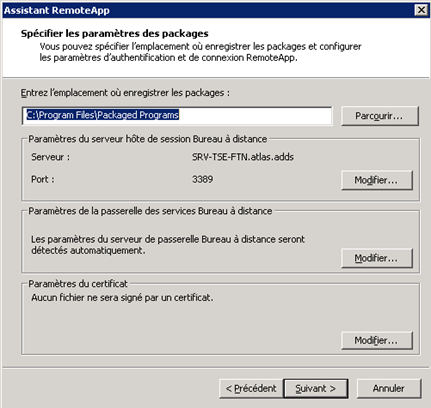Select the server name SRV-TSE-FTN.atlas.adds
Screen dimensions: 431x408
243,157
